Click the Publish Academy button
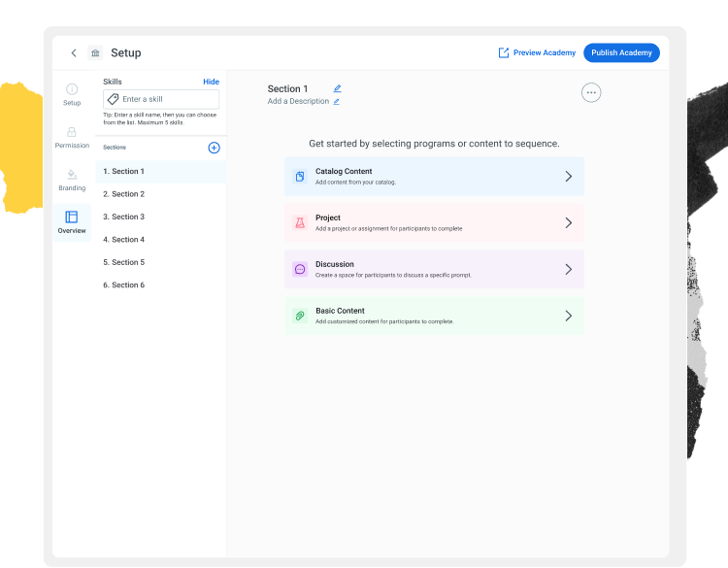This screenshot has height=568, width=728. tap(621, 53)
